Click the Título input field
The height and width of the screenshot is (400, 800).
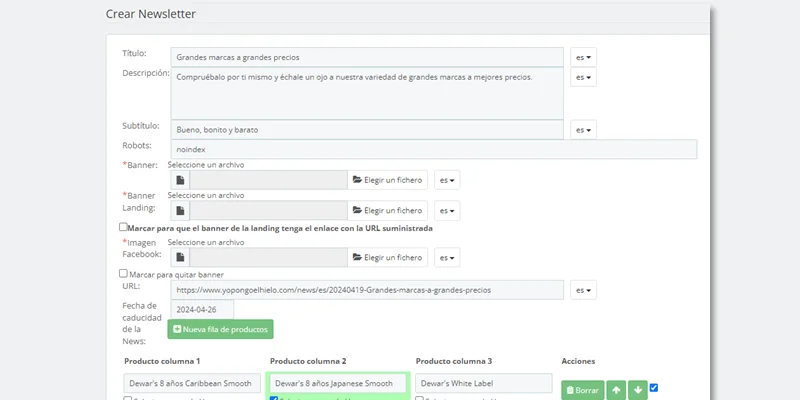coord(367,57)
